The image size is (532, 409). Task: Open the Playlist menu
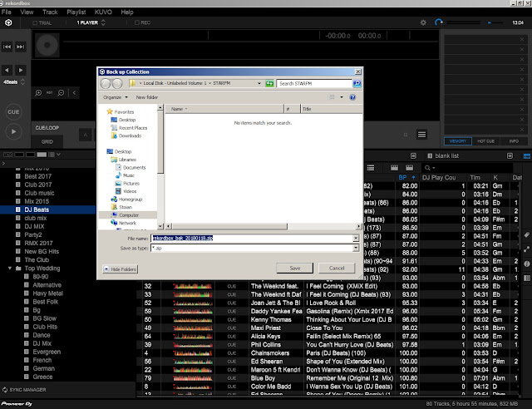tap(76, 12)
